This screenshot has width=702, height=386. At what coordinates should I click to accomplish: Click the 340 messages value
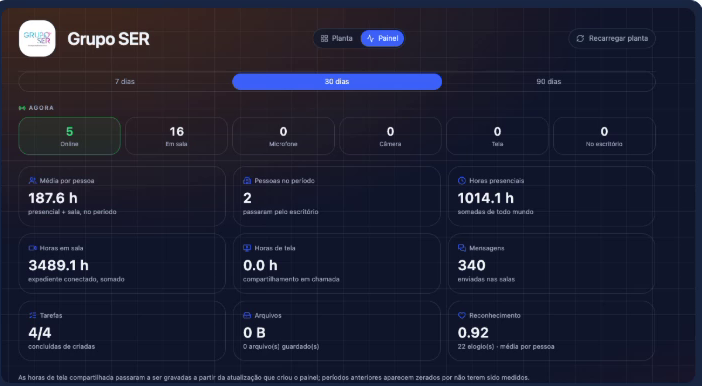(471, 265)
